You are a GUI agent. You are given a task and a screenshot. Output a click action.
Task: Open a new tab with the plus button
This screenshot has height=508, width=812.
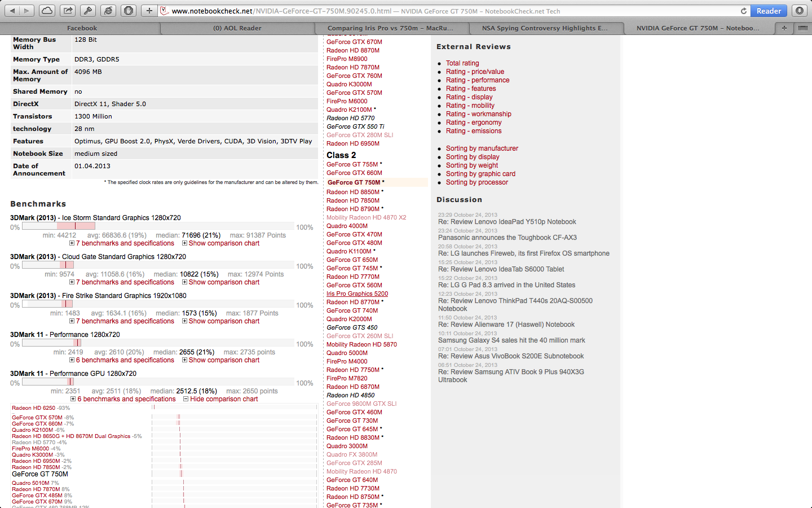point(784,28)
